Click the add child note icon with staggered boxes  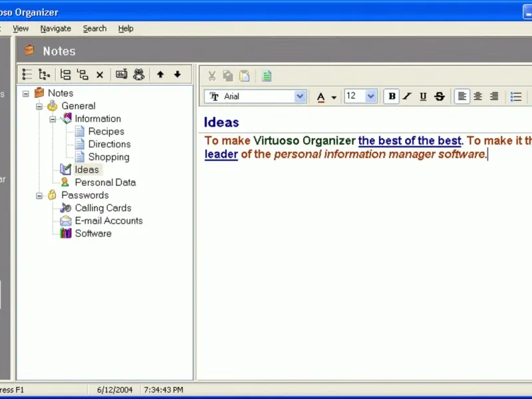click(82, 74)
